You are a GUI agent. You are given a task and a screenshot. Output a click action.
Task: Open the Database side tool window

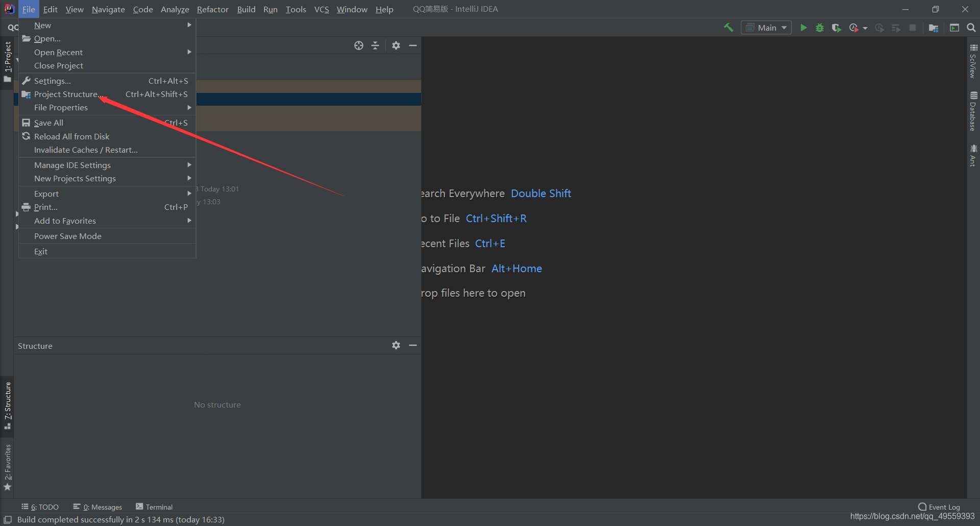[973, 111]
